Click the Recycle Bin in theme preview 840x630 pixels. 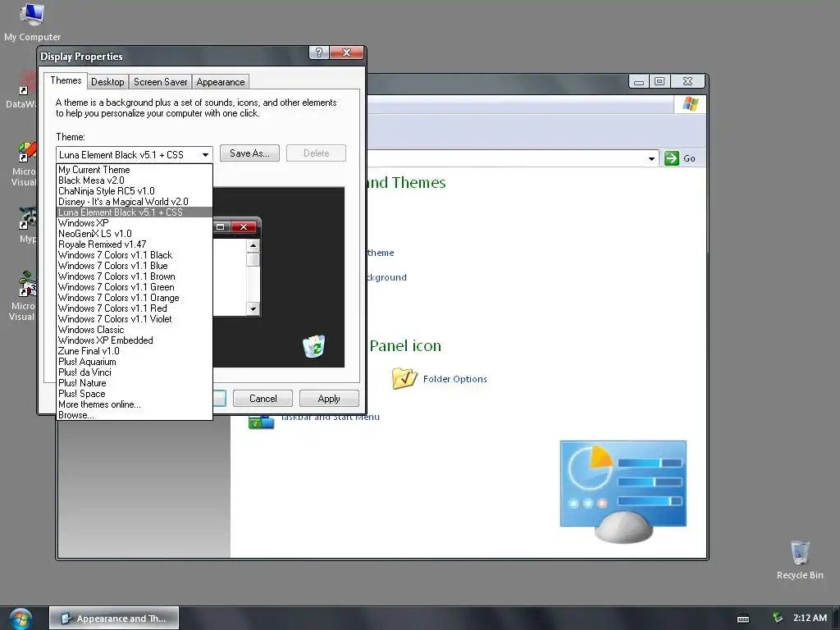[314, 347]
